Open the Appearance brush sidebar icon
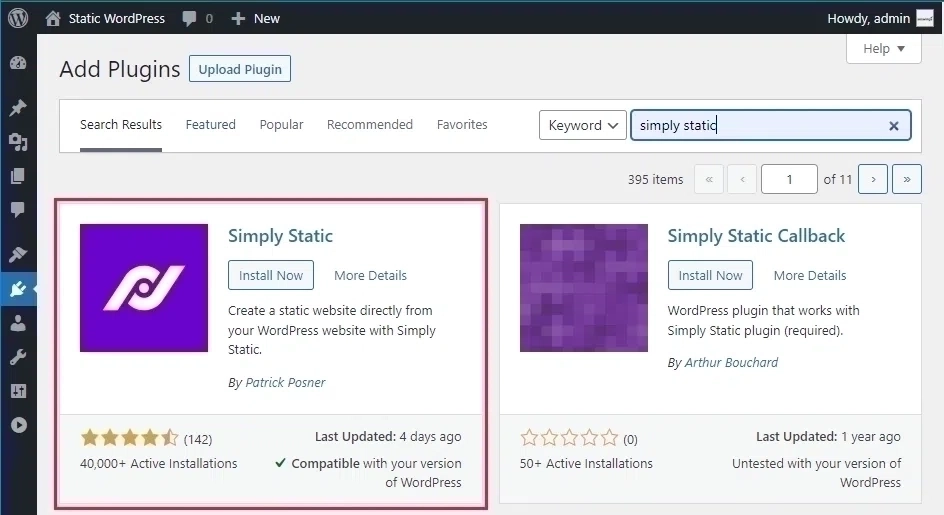Screen dimensions: 944x515 (18, 254)
